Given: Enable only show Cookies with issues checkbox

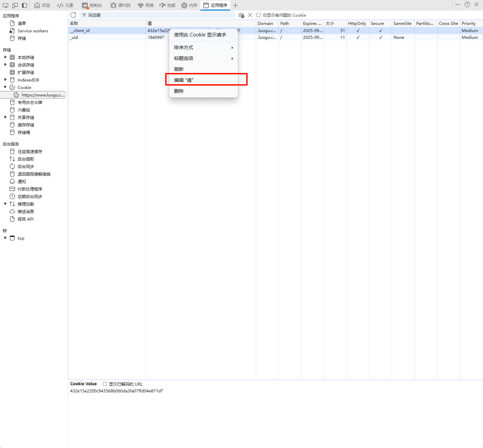Looking at the screenshot, I should pyautogui.click(x=259, y=15).
